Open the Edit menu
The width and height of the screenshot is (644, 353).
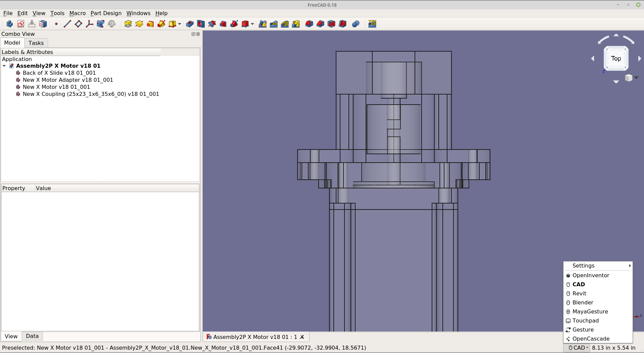pyautogui.click(x=22, y=13)
